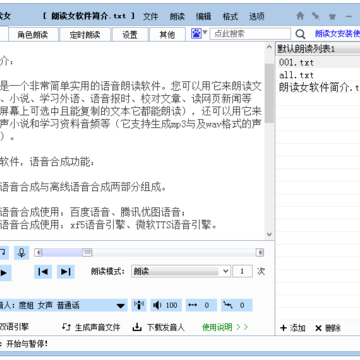Open the skin shirt icon in title bar
The height and width of the screenshot is (360, 360).
[332, 16]
